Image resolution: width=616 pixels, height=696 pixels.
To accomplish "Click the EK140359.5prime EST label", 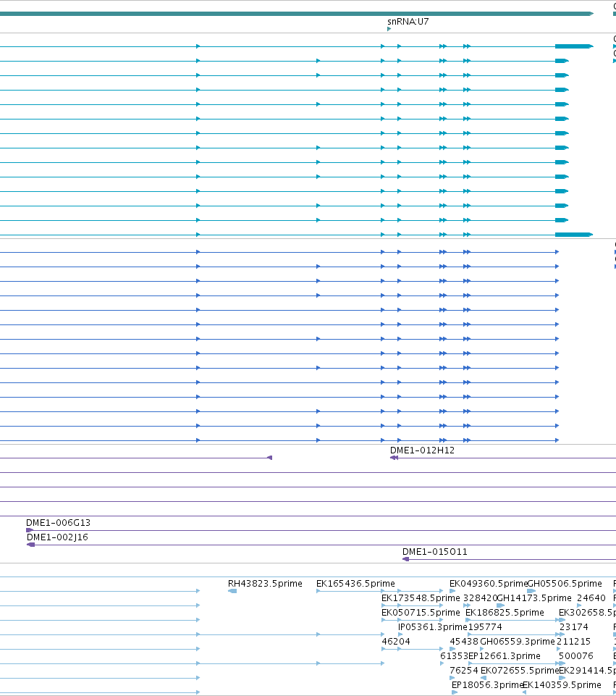I will pyautogui.click(x=562, y=685).
